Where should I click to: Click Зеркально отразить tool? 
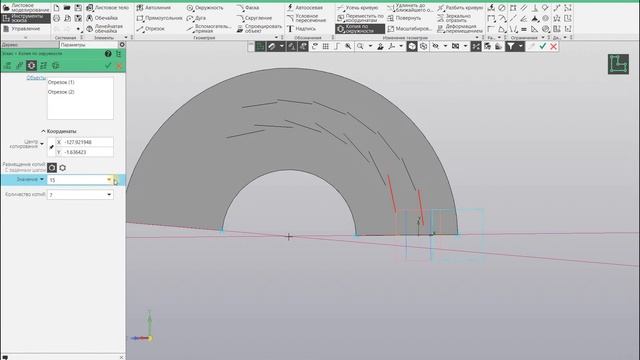(454, 18)
